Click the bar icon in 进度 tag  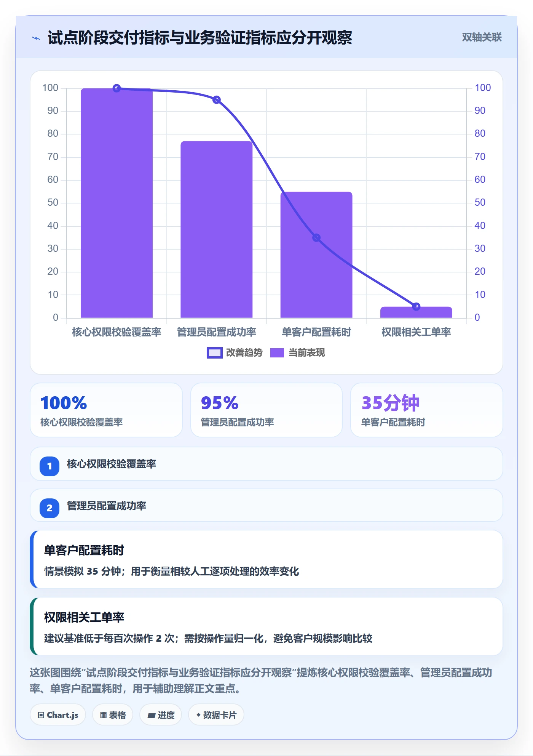point(152,716)
